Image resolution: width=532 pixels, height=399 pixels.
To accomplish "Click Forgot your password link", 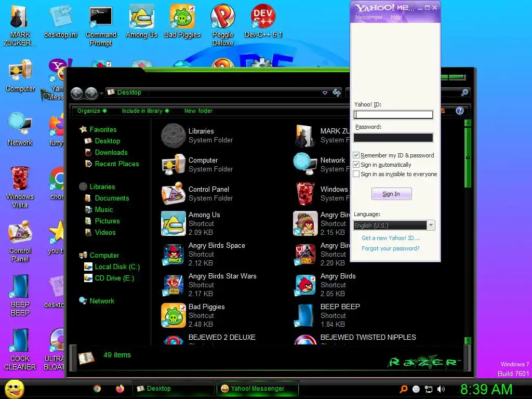I will click(x=391, y=248).
